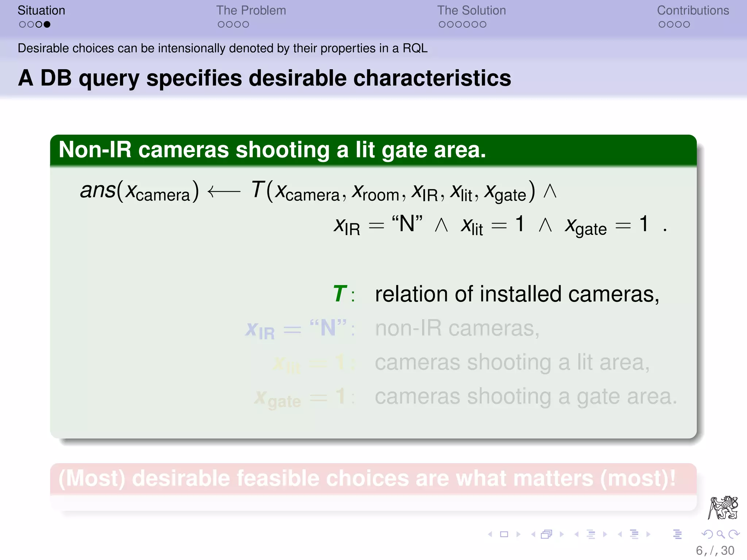Image resolution: width=747 pixels, height=560 pixels.
Task: Select first frame dot under Situation
Action: [23, 24]
